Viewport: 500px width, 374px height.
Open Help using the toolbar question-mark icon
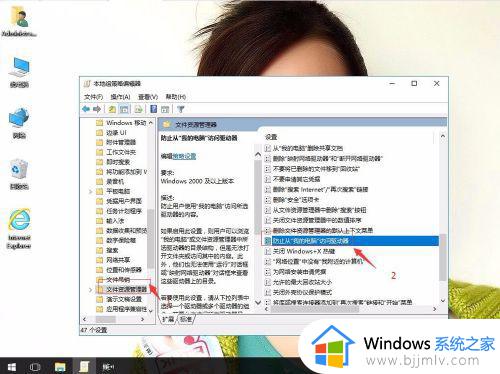pos(153,109)
